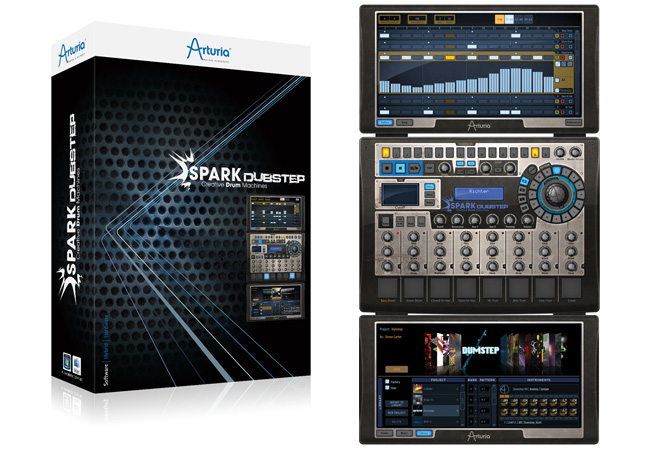650x450 pixels.
Task: Tick the Factory checkbox in library
Action: click(x=387, y=382)
